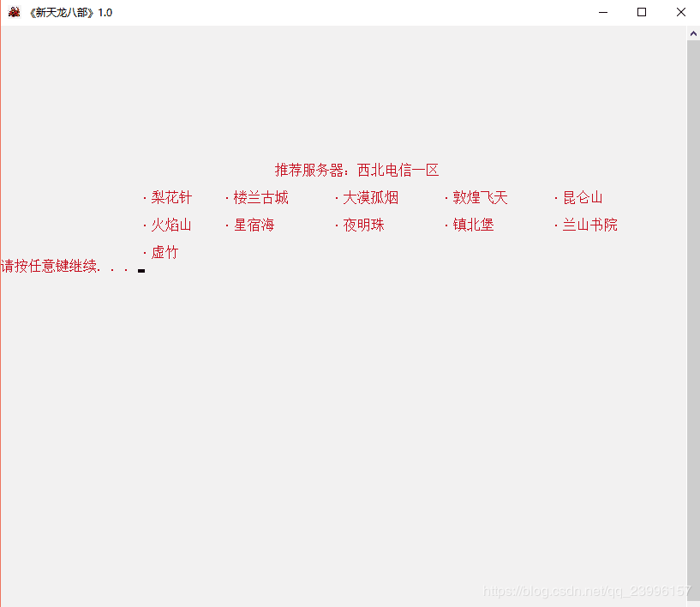Close the 新天龙八部 window
This screenshot has width=700, height=607.
[x=681, y=13]
